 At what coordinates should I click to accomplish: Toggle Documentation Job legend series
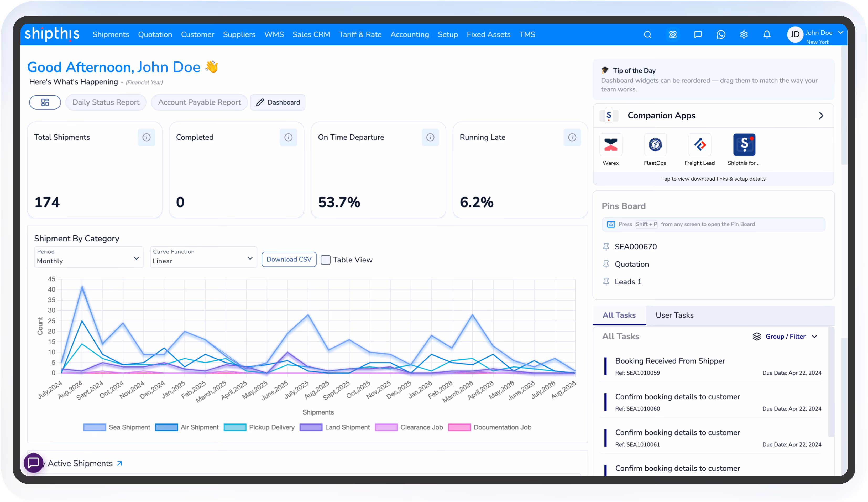tap(490, 427)
